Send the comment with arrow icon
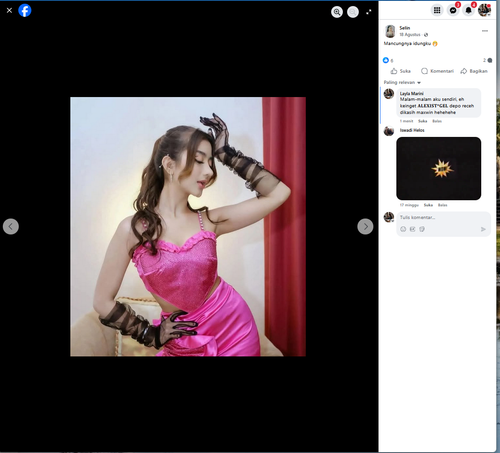The image size is (500, 453). 483,229
